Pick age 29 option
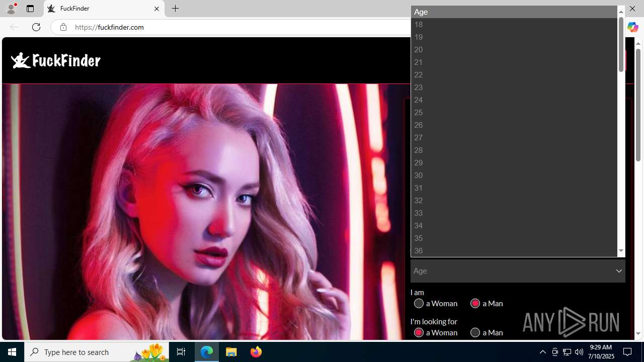Screen dimensions: 644x362 (514, 162)
